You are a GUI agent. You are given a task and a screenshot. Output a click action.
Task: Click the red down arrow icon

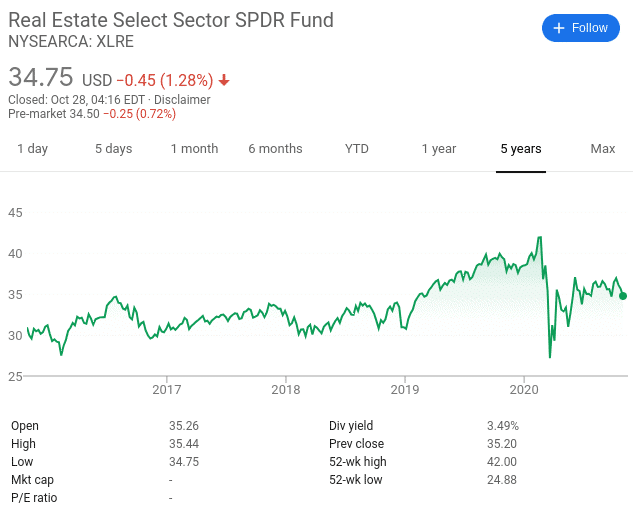pos(224,81)
